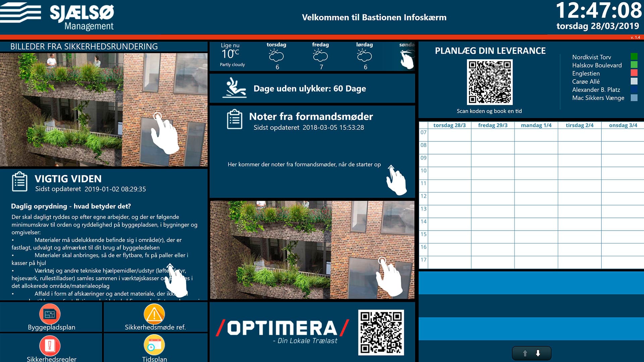Open the building photo below the notes panel
The width and height of the screenshot is (644, 362).
(x=312, y=250)
